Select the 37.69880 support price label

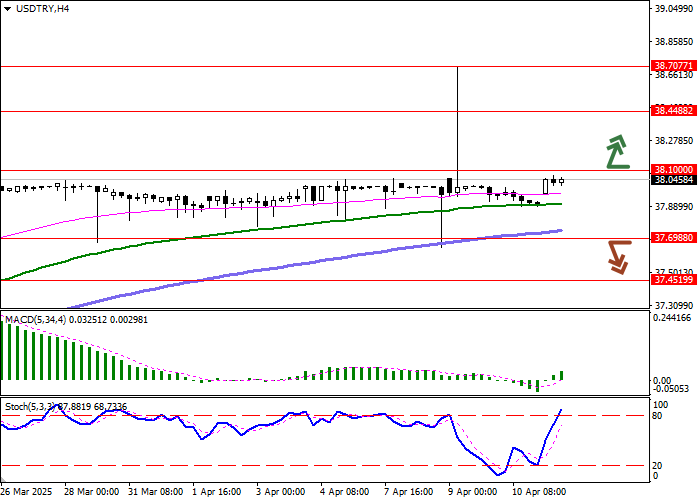click(673, 239)
